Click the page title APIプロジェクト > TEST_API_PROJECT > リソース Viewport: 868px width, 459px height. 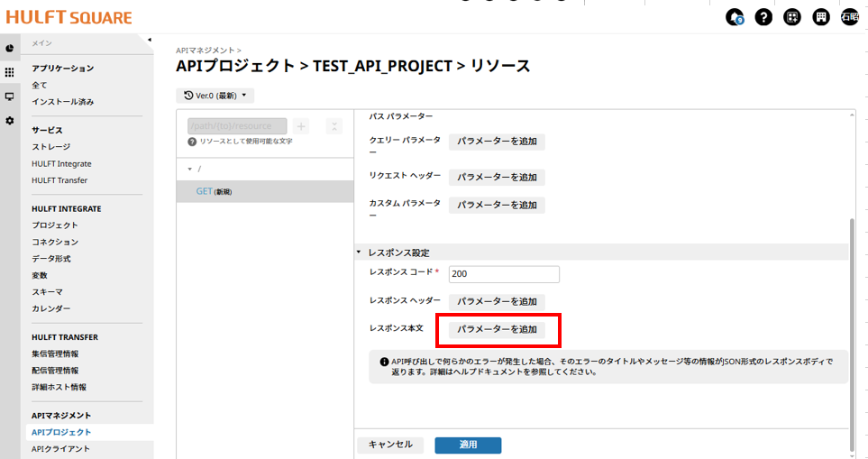(x=353, y=67)
